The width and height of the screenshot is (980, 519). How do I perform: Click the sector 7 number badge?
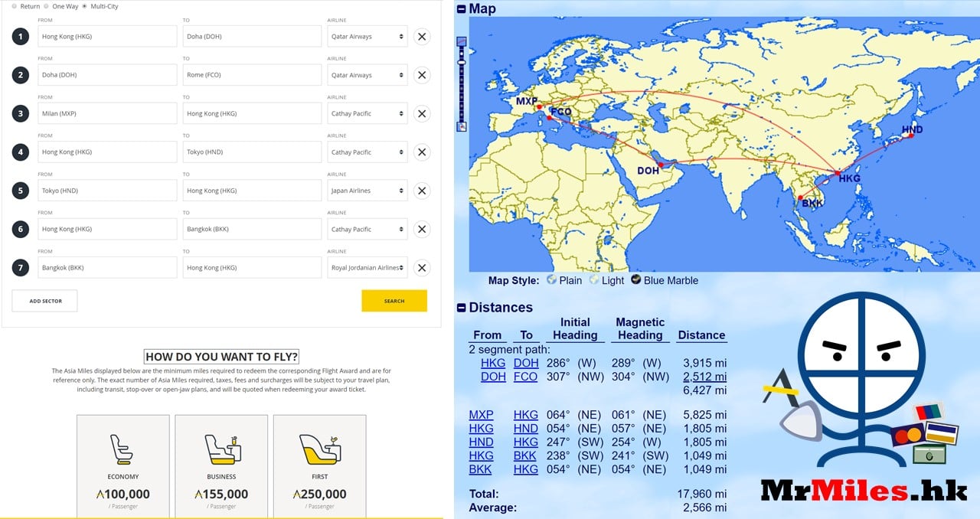(21, 268)
